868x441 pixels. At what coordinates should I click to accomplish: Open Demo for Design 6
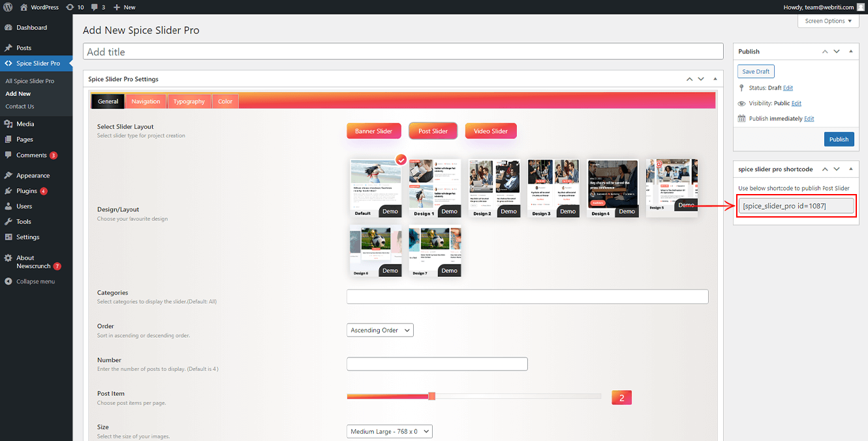coord(390,270)
